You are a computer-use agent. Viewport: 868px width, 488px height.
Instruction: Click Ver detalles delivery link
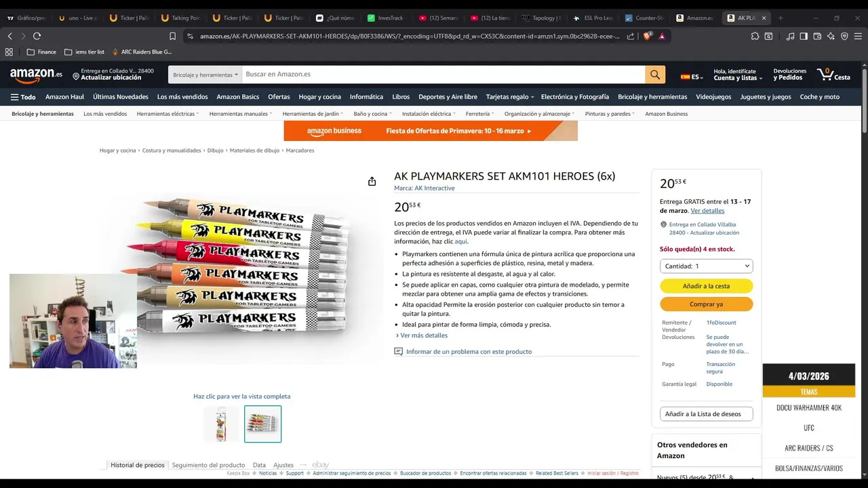[x=707, y=211]
